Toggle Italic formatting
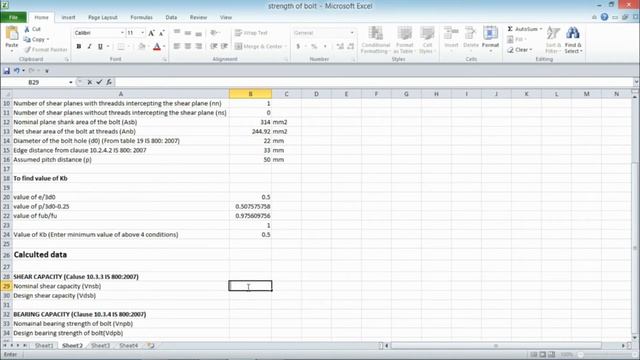Viewport: 640px width, 360px height. coord(89,47)
